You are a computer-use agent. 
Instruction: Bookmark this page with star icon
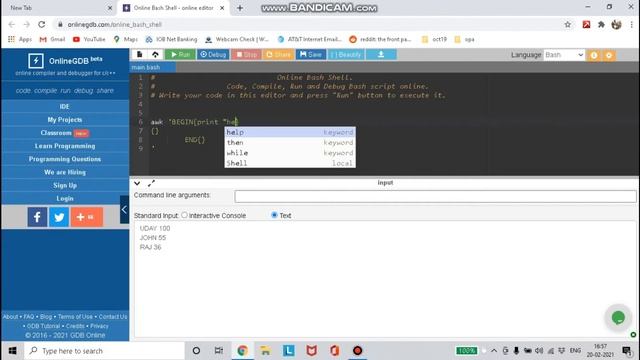pyautogui.click(x=568, y=24)
